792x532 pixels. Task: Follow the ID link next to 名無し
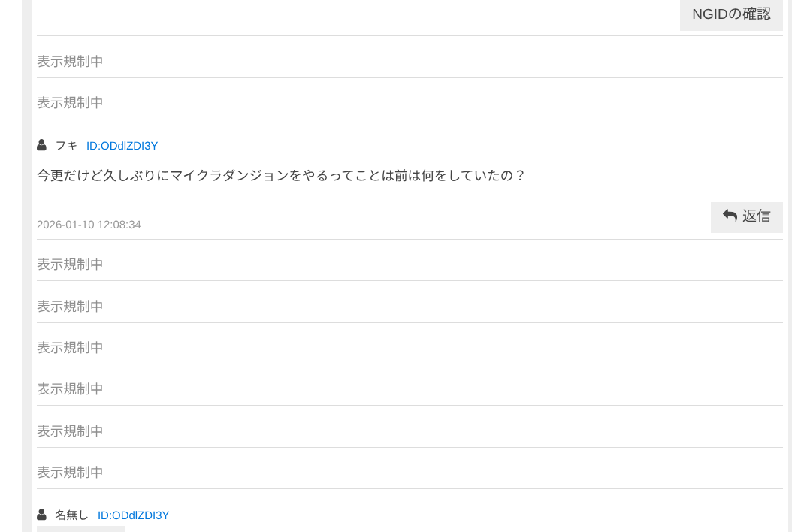click(133, 515)
